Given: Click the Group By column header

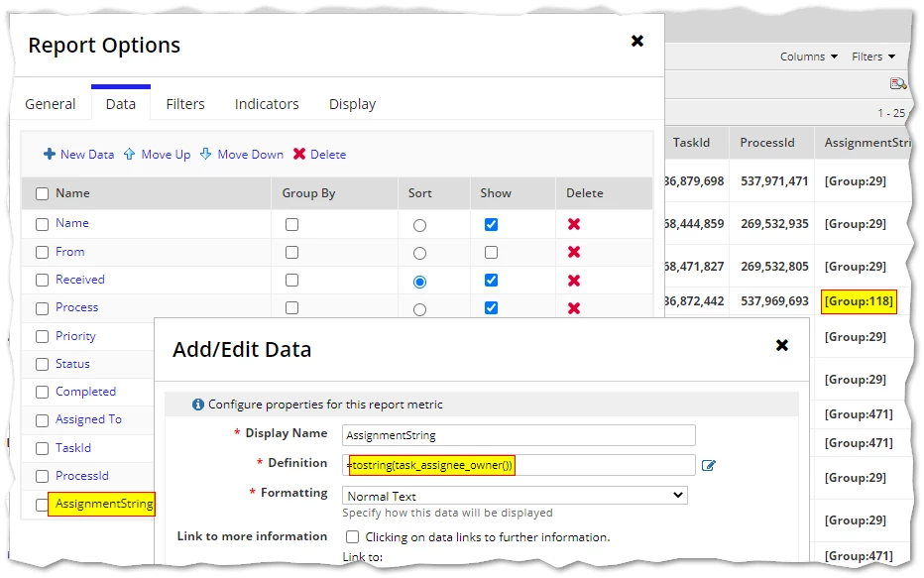Looking at the screenshot, I should [x=308, y=193].
